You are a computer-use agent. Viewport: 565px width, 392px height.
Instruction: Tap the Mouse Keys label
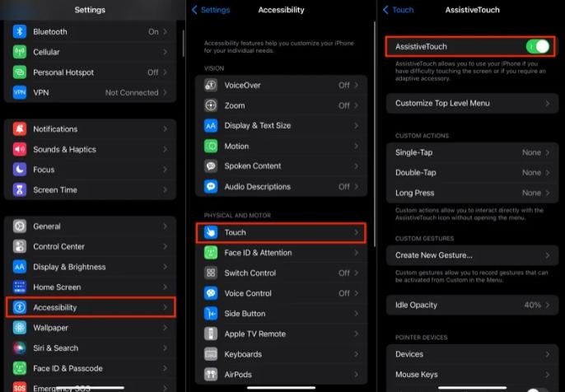[x=417, y=375]
